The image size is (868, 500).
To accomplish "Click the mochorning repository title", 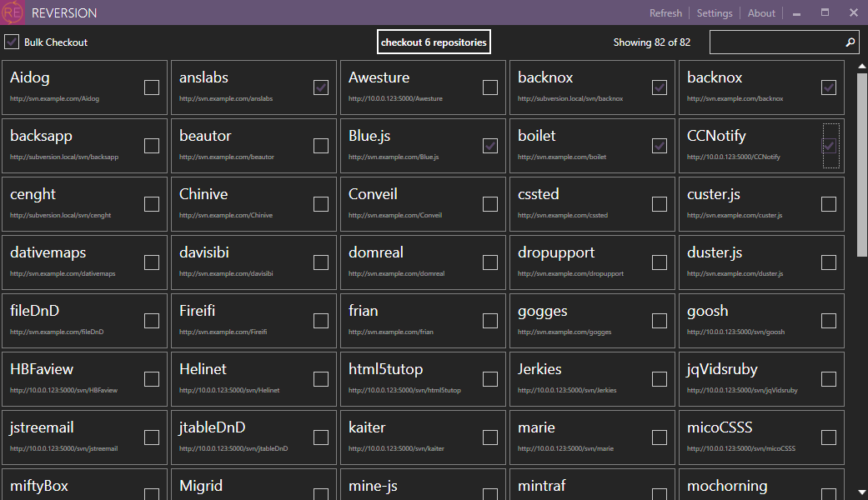I will (x=727, y=486).
